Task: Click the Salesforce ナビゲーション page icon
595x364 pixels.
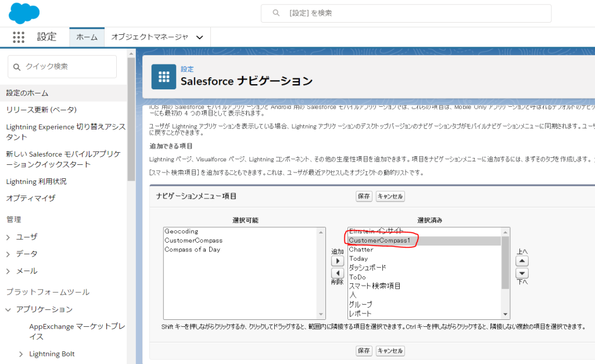Action: coord(163,77)
